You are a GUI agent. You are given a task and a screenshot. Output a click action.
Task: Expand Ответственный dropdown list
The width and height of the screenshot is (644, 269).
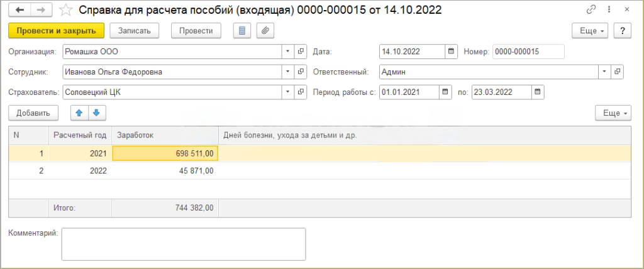click(605, 72)
